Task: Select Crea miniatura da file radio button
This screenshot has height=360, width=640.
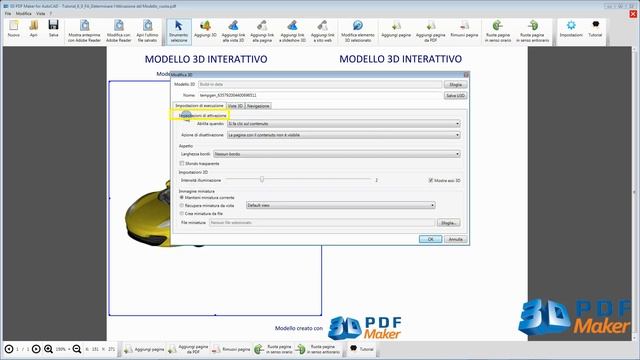Action: pyautogui.click(x=182, y=213)
